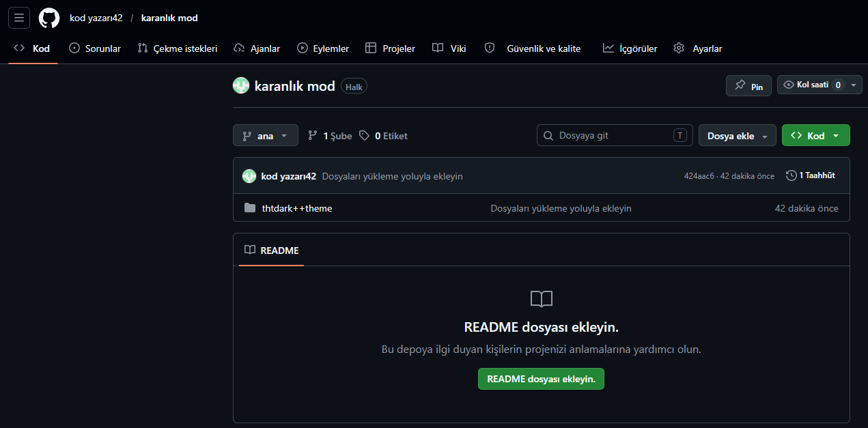Open commit hash 424aac6

point(699,176)
